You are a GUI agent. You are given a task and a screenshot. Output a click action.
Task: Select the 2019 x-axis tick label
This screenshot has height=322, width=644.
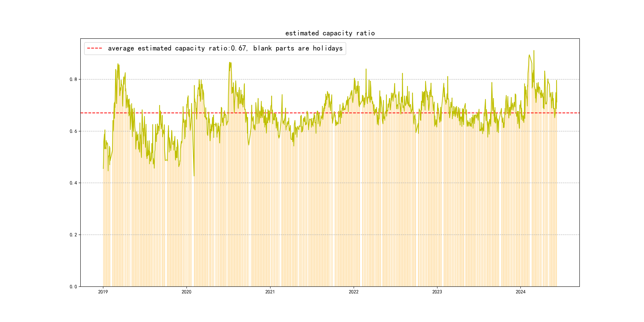tap(103, 292)
